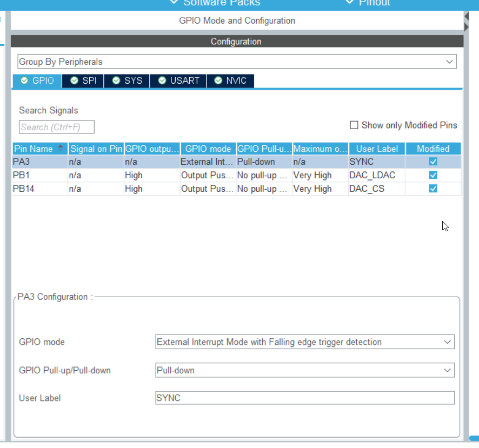
Task: Sort by the Signal on Pin column
Action: 96,149
